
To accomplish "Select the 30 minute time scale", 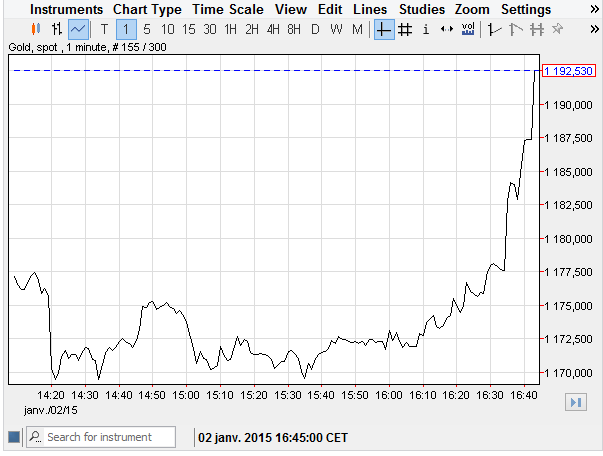I will pos(210,29).
